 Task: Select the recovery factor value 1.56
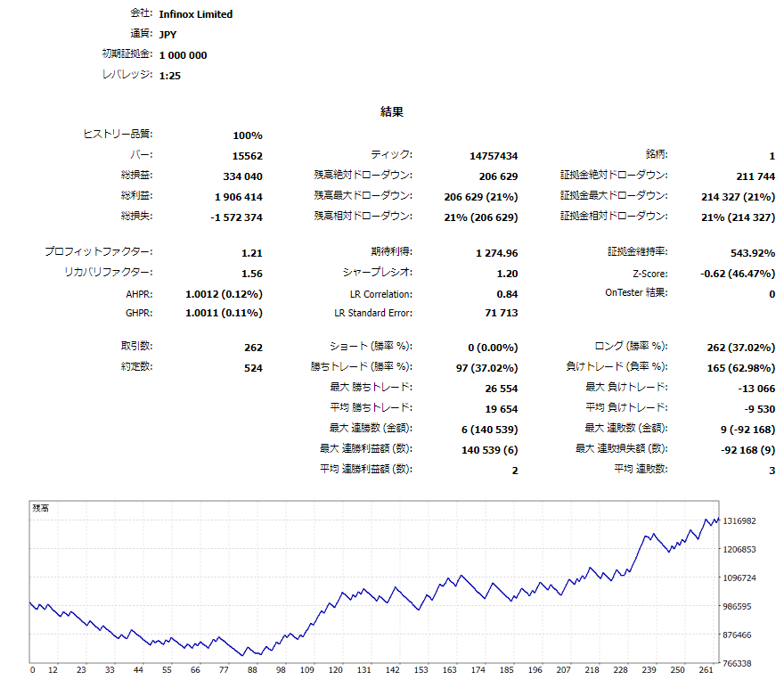(x=252, y=274)
